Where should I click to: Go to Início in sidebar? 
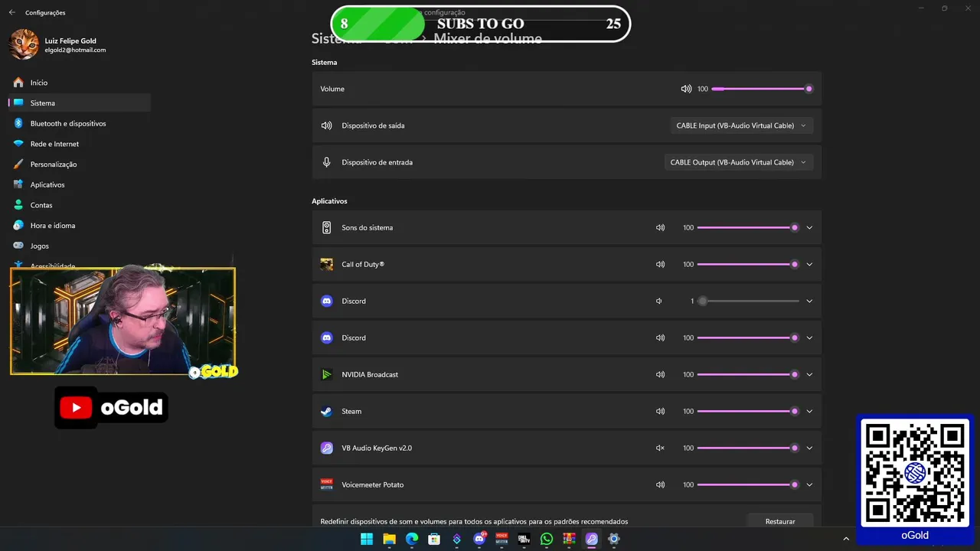80,83
